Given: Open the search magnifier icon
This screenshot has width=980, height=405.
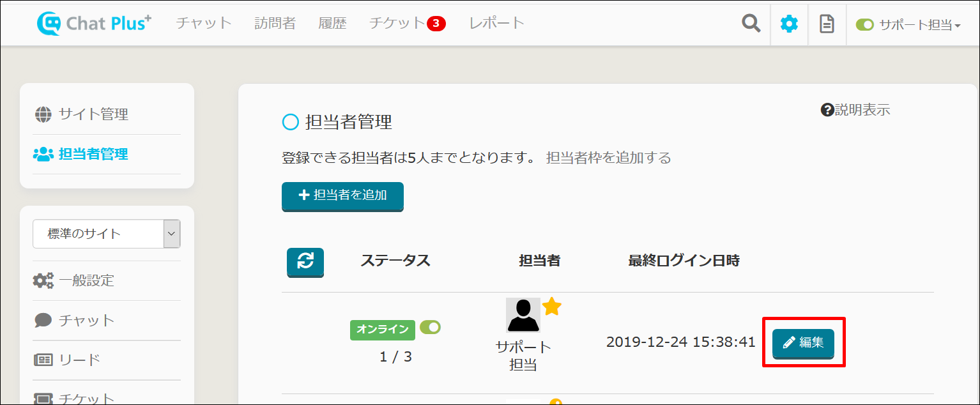Looking at the screenshot, I should point(751,24).
